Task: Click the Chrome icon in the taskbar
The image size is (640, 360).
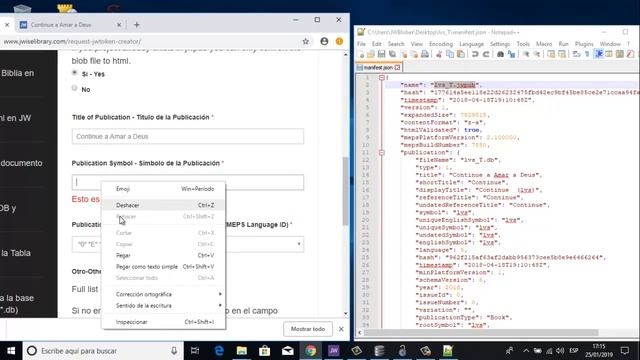Action: pos(310,351)
